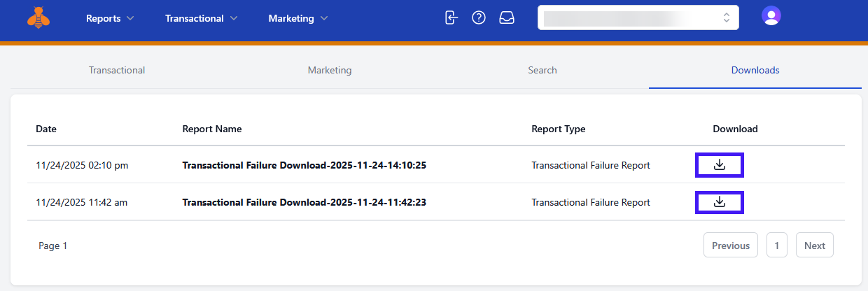The width and height of the screenshot is (868, 291).
Task: Click the logout icon in top bar
Action: (451, 18)
